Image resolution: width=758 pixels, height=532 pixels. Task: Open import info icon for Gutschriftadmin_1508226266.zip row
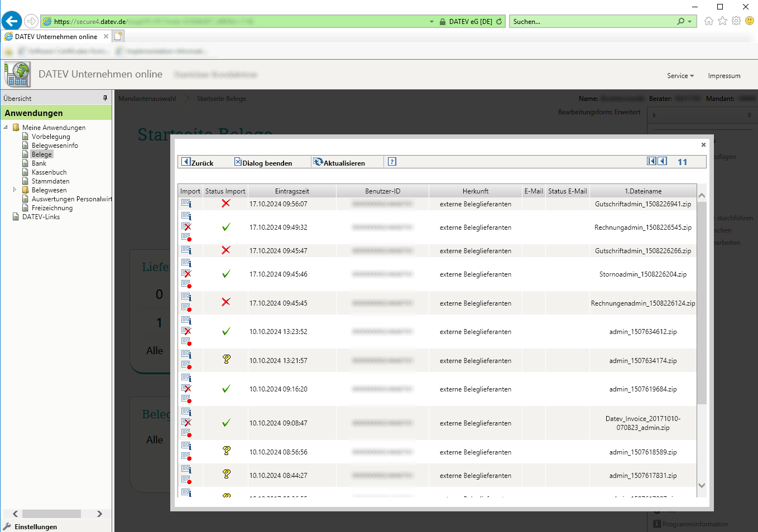coord(186,250)
